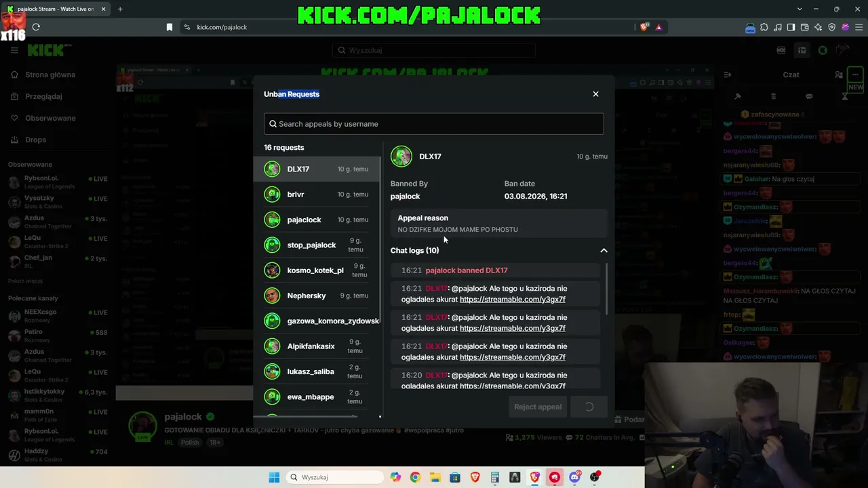
Task: Open the mammOn channel in sidebar
Action: [57, 415]
